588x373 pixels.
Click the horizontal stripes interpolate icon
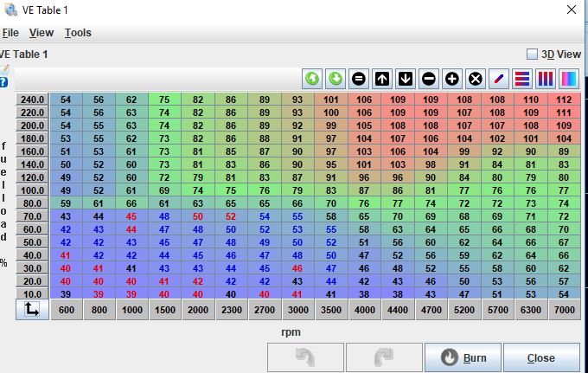[x=522, y=79]
